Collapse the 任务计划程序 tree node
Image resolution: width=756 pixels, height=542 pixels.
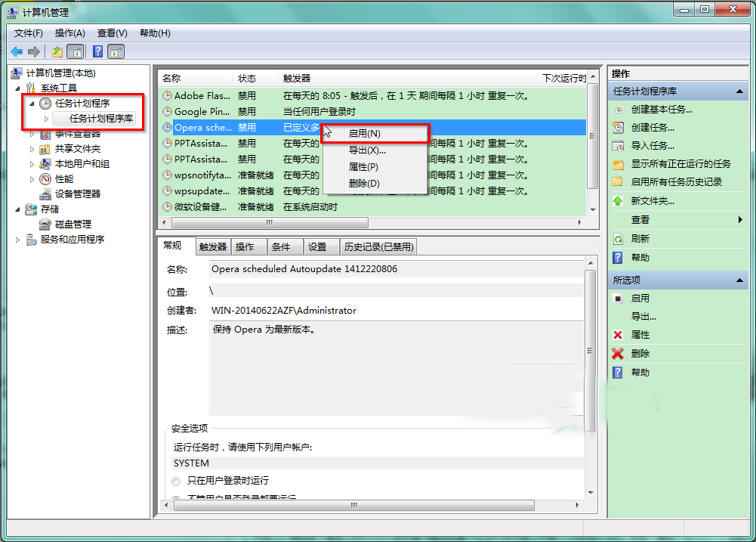tap(32, 104)
